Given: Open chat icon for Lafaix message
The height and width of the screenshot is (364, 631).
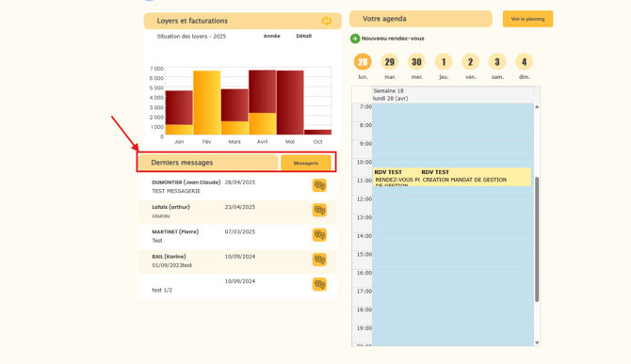Looking at the screenshot, I should tap(319, 210).
